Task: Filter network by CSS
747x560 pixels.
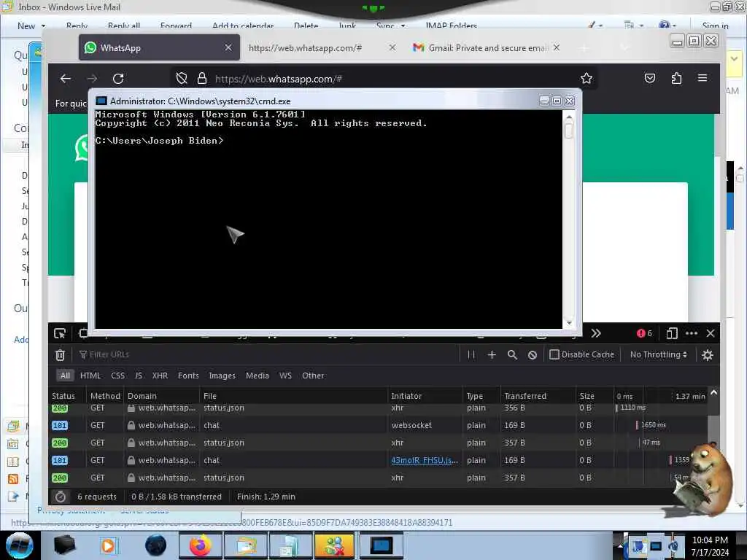Action: coord(117,376)
